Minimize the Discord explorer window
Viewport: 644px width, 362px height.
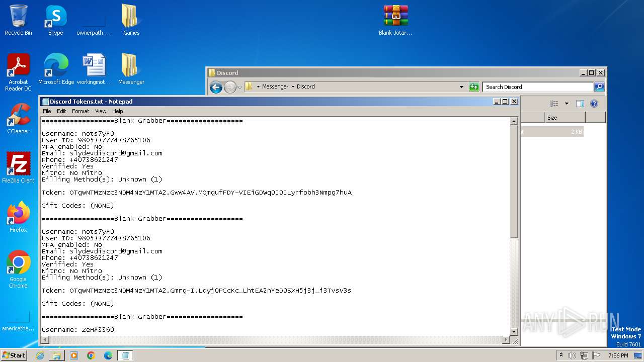click(583, 73)
